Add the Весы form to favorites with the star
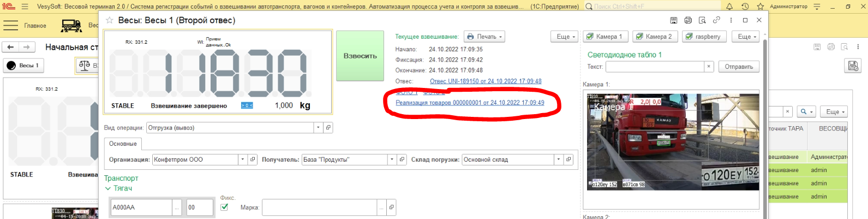 pos(110,20)
